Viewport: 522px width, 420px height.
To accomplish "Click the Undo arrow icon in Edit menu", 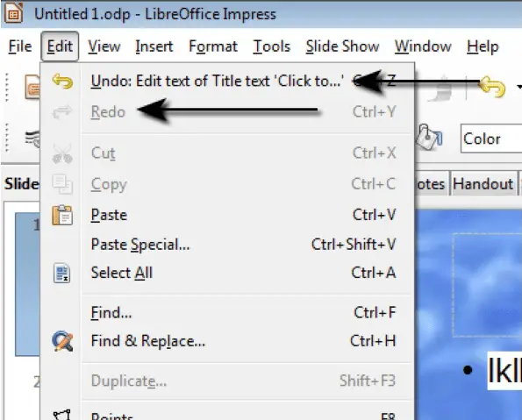I will click(x=62, y=81).
